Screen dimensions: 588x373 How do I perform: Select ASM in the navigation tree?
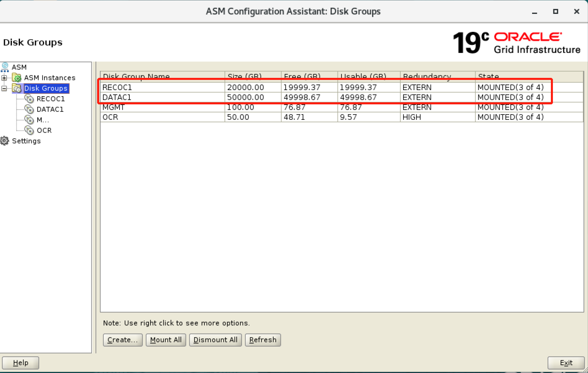coord(19,67)
